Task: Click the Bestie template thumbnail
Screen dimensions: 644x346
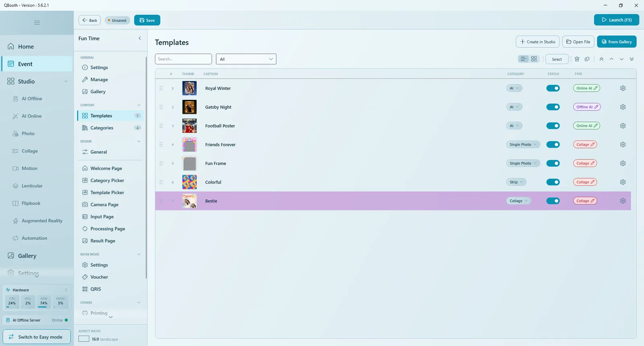Action: click(x=190, y=201)
